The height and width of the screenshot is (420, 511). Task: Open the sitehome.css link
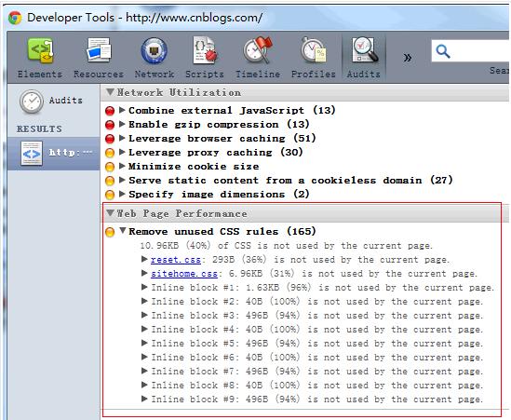tap(184, 274)
